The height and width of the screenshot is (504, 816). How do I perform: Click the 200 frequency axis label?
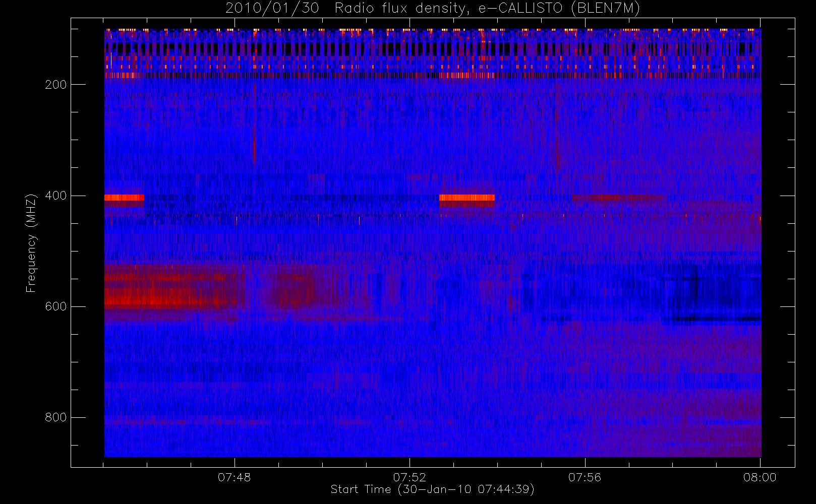(55, 85)
